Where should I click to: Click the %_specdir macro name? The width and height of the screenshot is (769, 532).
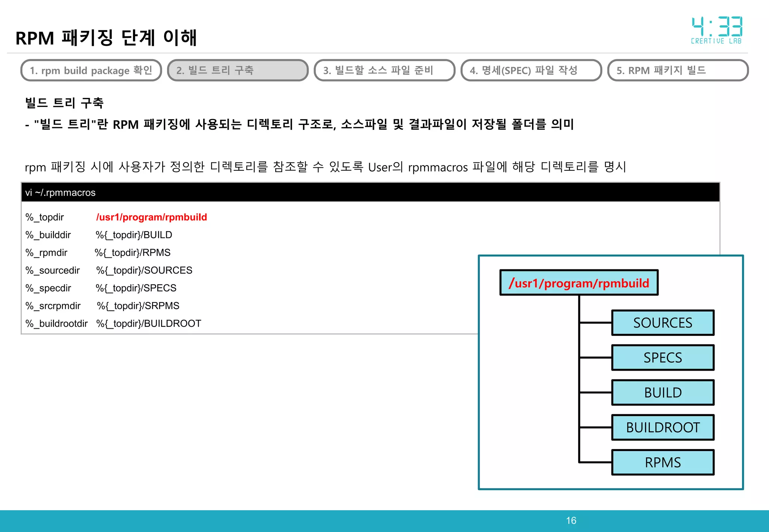48,288
